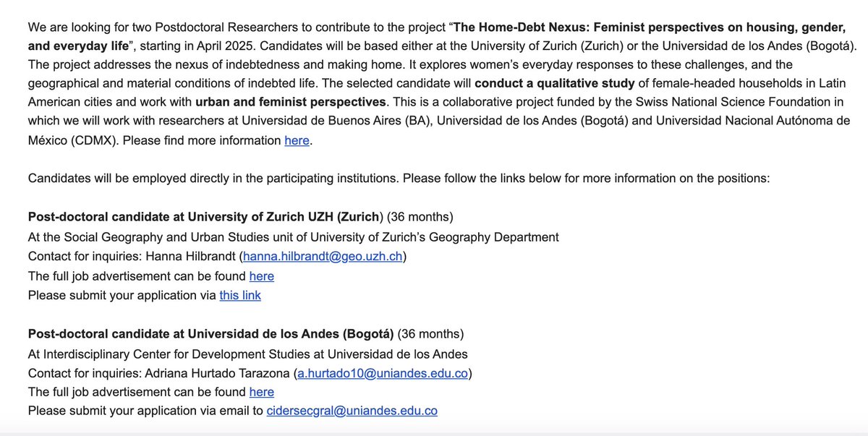Select the 'Universidad de los Andes (Bogotá)' bold heading
Image resolution: width=868 pixels, height=436 pixels.
(290, 334)
